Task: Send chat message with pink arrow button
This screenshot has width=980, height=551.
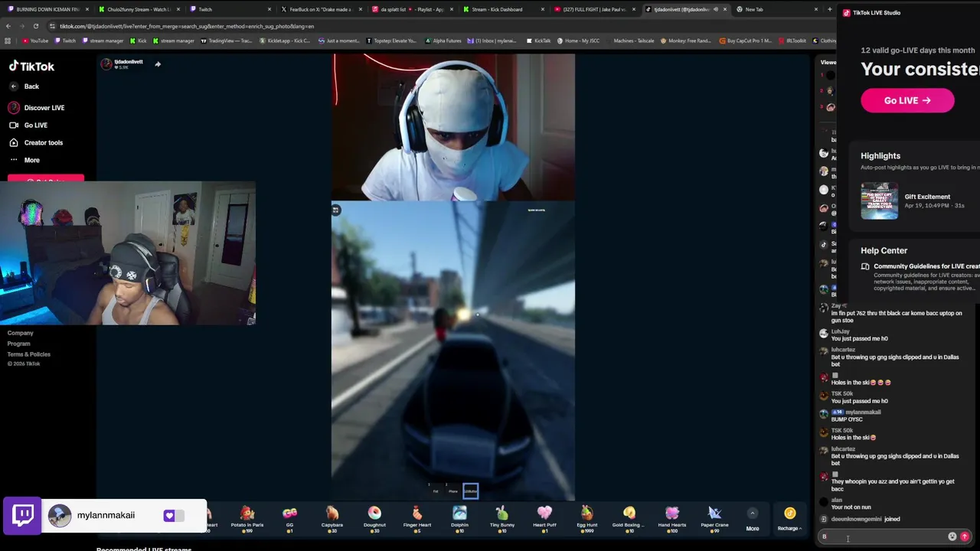Action: (x=965, y=536)
